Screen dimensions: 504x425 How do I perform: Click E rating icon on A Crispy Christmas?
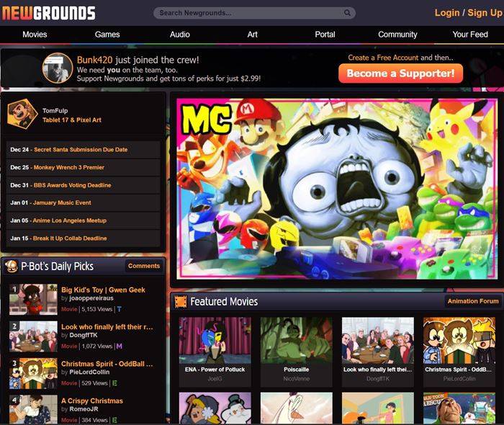point(114,420)
